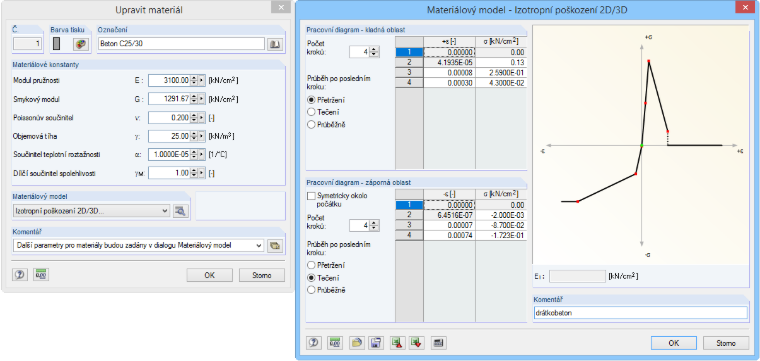760x361 pixels.
Task: Click Excel import icon with down arrow
Action: (x=416, y=343)
